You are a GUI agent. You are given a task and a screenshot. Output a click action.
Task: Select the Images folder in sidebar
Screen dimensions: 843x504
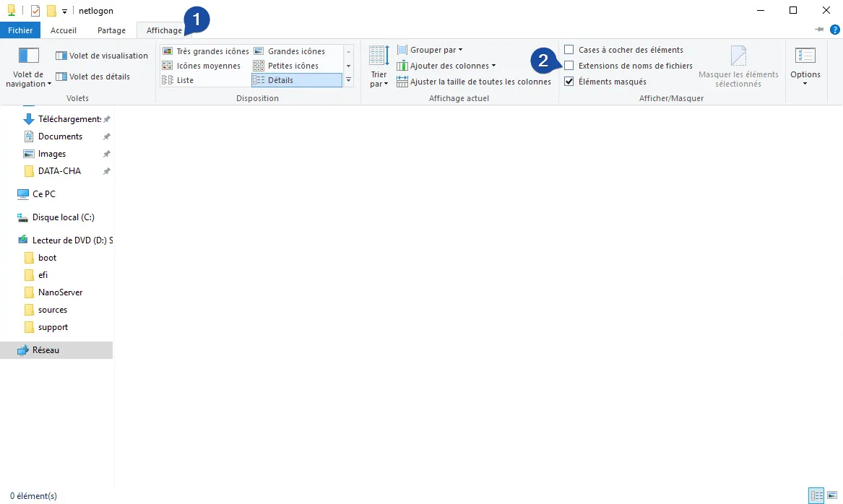click(51, 153)
